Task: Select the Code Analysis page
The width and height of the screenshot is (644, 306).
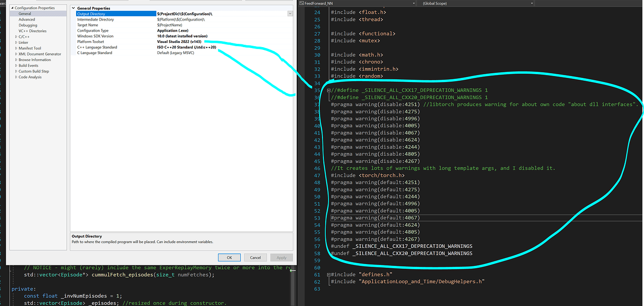Action: point(29,77)
